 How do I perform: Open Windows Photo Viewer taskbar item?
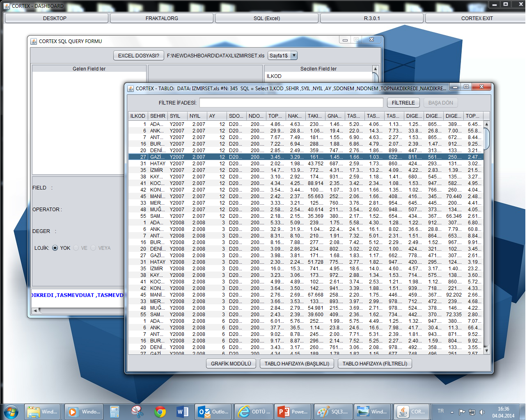(373, 412)
